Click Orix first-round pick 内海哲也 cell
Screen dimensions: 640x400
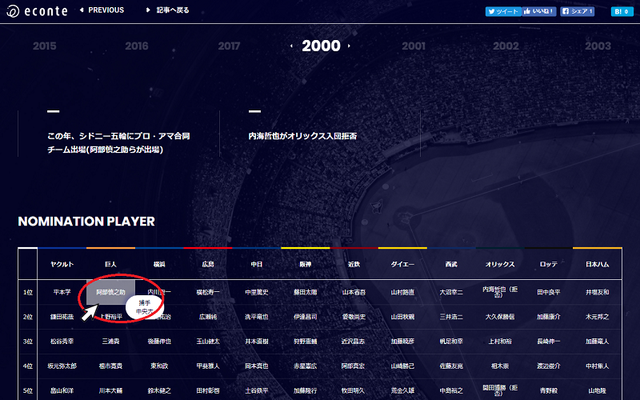click(x=500, y=292)
